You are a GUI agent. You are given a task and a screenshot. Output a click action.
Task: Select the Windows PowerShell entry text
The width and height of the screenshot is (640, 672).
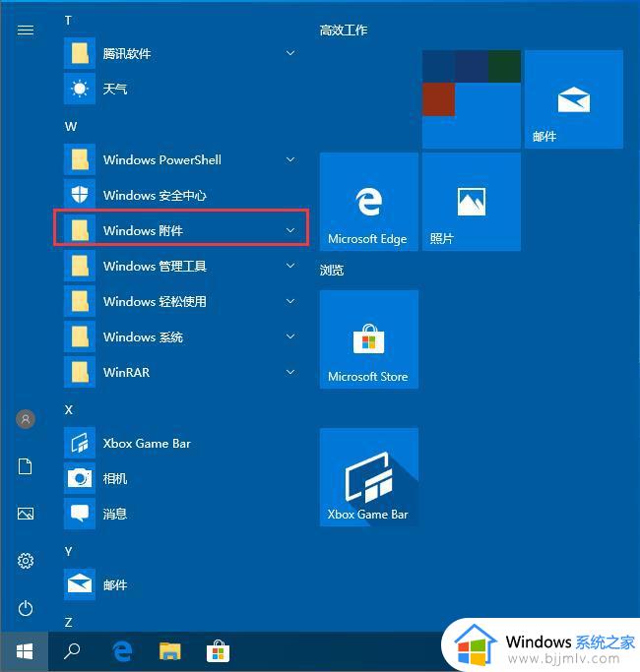(x=162, y=159)
